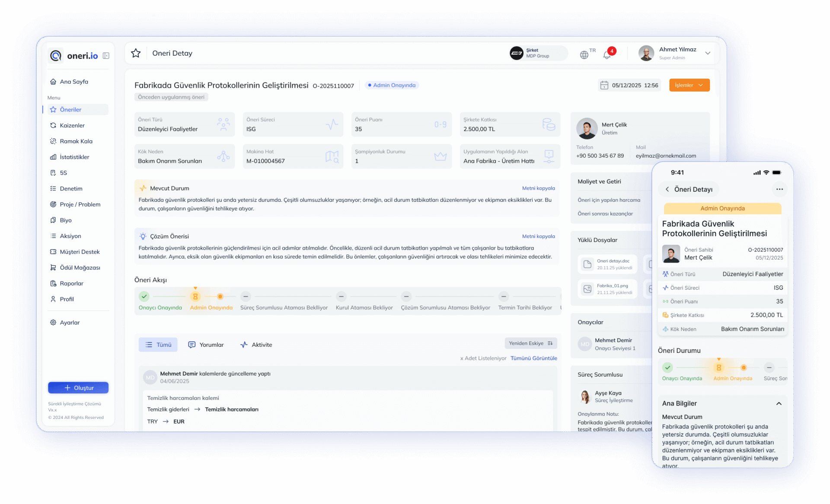Collapse the Ana Bilgiler section on mobile
The width and height of the screenshot is (830, 504).
point(779,403)
